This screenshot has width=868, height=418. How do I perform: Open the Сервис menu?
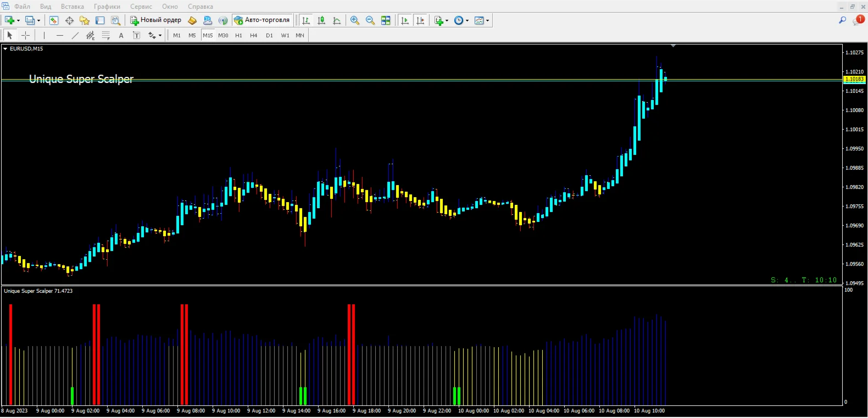[141, 7]
